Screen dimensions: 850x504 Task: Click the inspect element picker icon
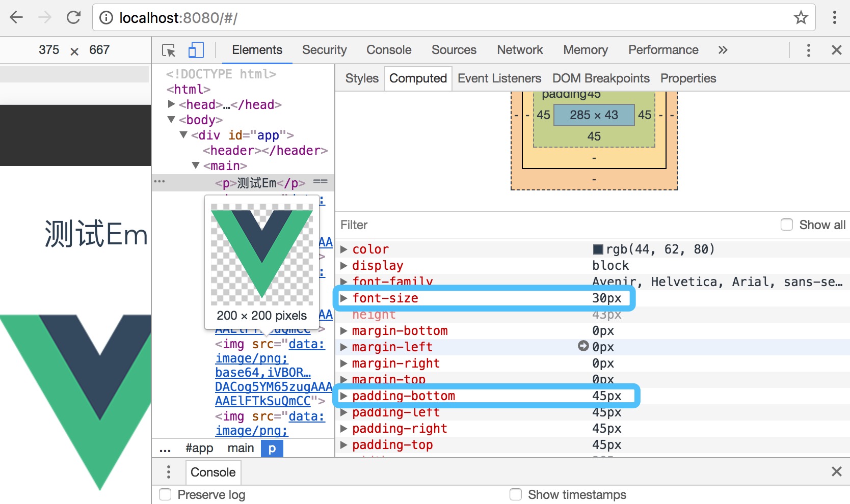[x=169, y=50]
